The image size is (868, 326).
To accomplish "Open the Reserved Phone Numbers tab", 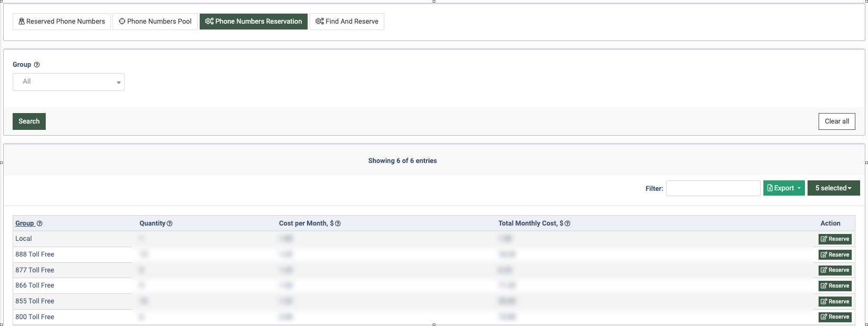I will click(x=62, y=22).
